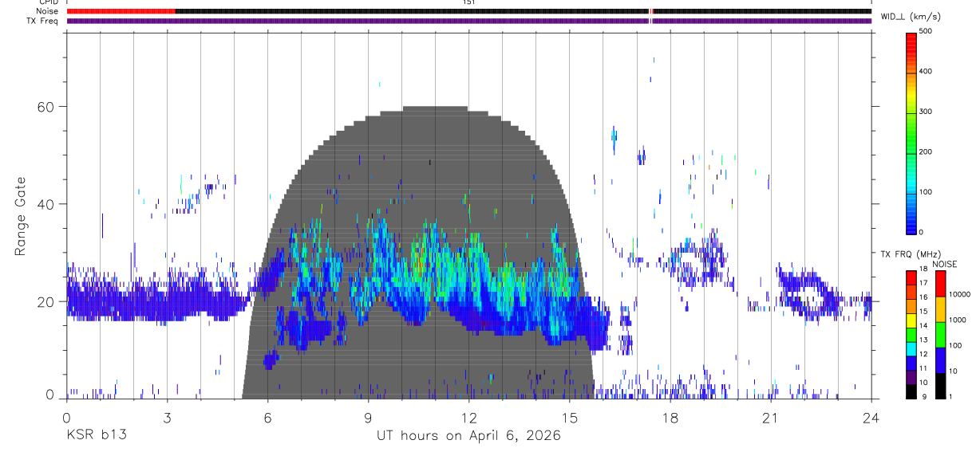The width and height of the screenshot is (980, 452).
Task: Click the 'NOISE' legend title
Action: tap(944, 264)
